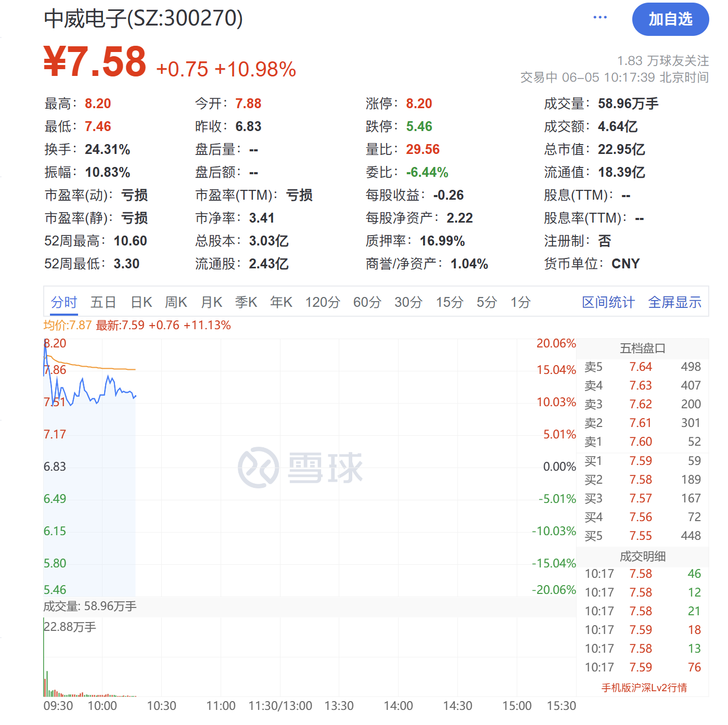Click the trade row with volume 46

pyautogui.click(x=643, y=574)
